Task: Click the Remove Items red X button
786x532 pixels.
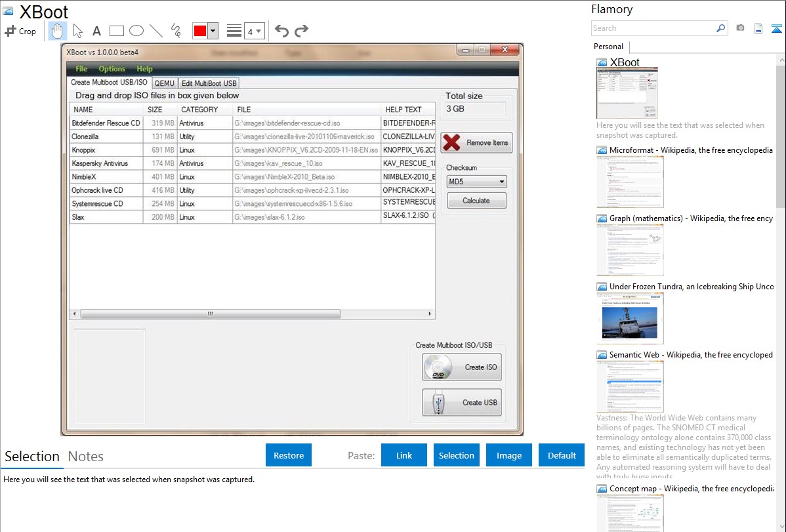Action: coord(476,142)
